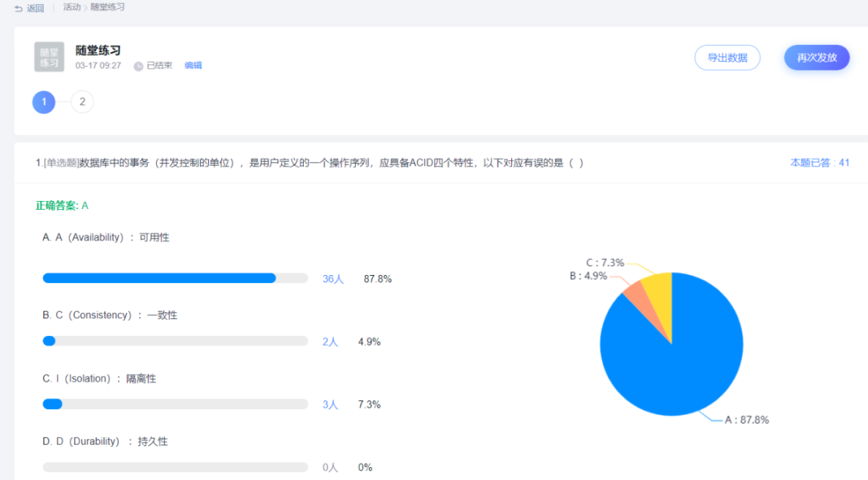Click the 0% value for option D
The width and height of the screenshot is (868, 480).
coord(365,467)
